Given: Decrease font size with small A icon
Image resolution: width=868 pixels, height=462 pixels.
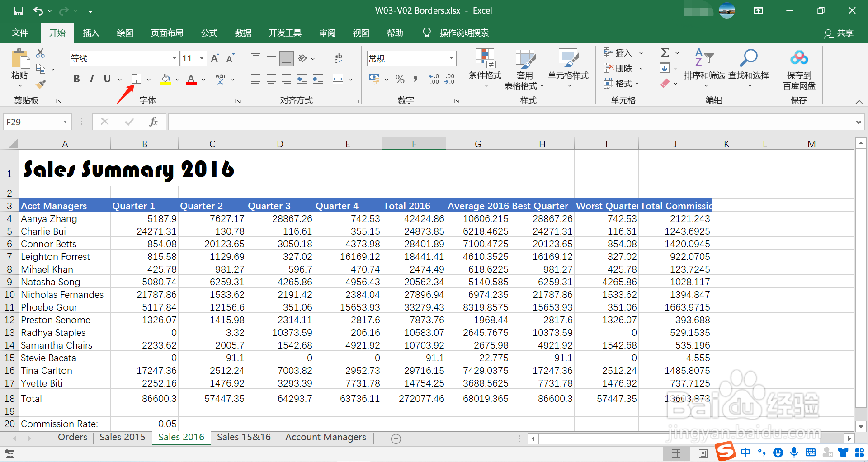Looking at the screenshot, I should (230, 58).
